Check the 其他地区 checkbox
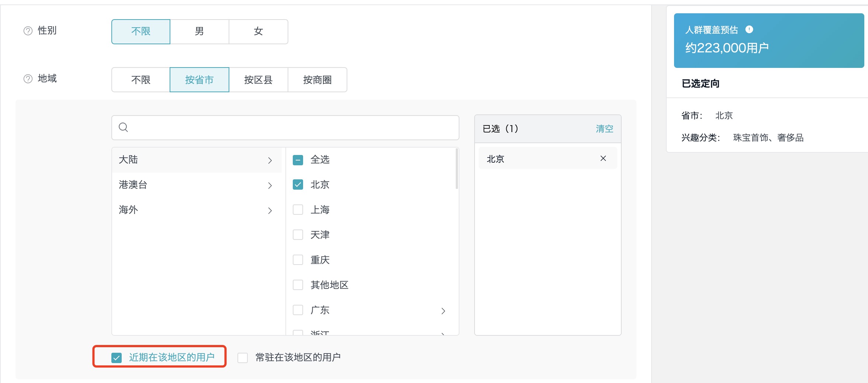Viewport: 868px width, 383px height. point(298,285)
